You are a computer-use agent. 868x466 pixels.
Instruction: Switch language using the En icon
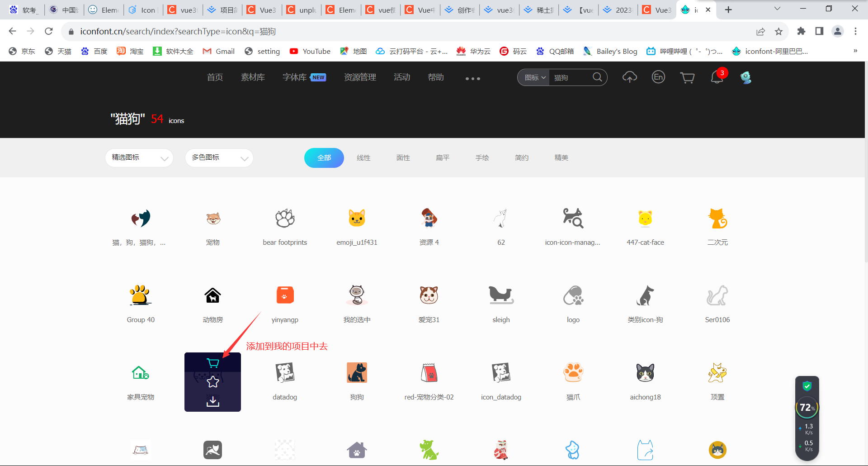tap(658, 77)
